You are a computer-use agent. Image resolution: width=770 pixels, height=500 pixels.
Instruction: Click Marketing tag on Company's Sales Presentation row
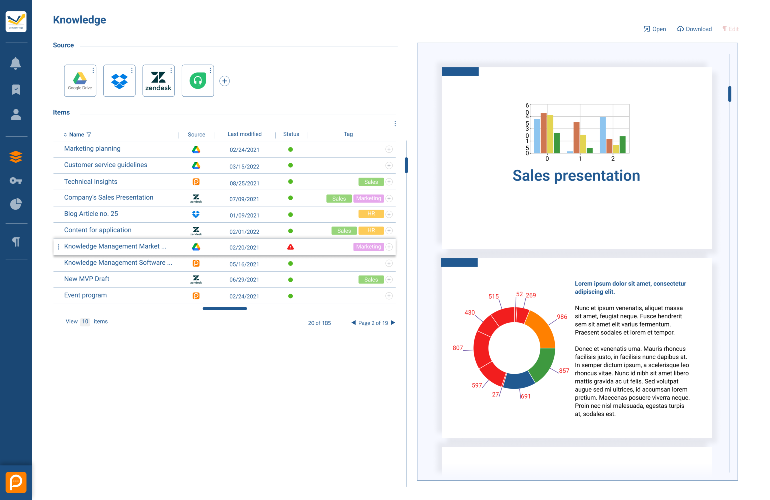pyautogui.click(x=368, y=198)
